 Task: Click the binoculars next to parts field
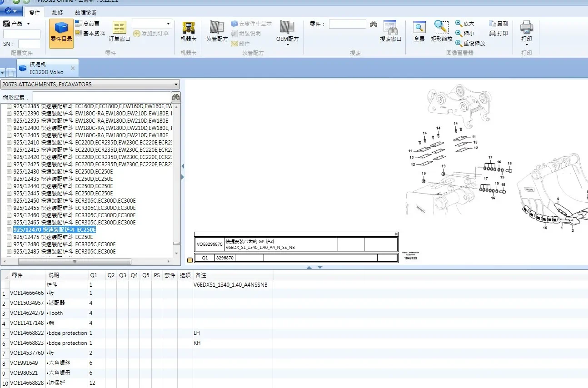(x=374, y=24)
